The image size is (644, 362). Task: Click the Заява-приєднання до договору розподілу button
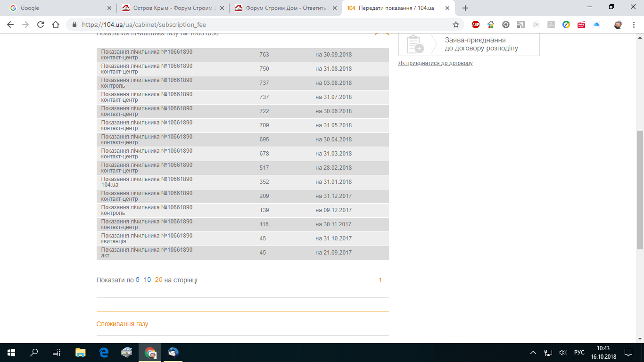pos(469,44)
